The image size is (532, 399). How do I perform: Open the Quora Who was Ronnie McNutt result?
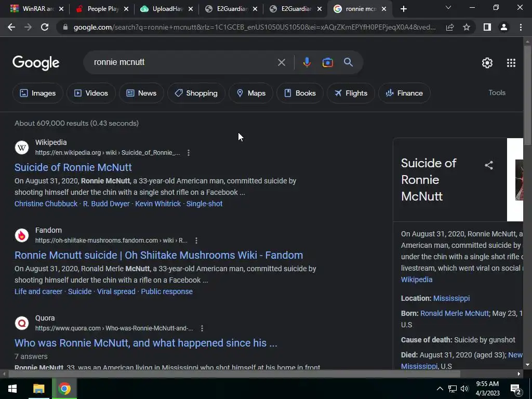tap(146, 343)
